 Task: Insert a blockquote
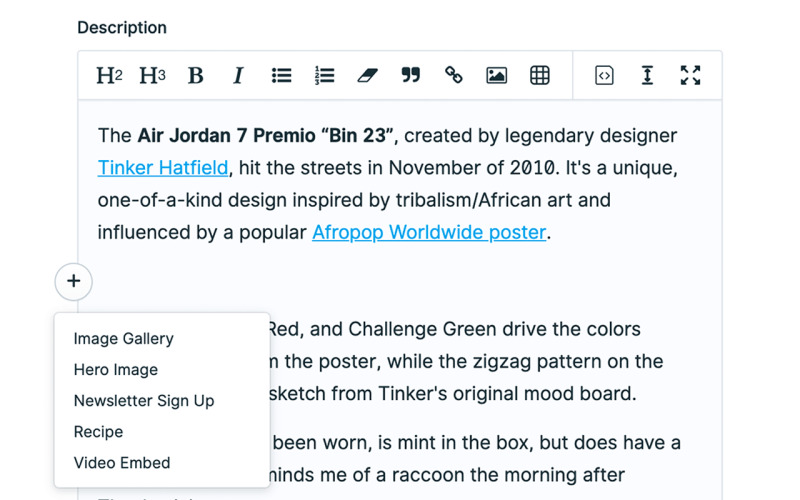410,76
